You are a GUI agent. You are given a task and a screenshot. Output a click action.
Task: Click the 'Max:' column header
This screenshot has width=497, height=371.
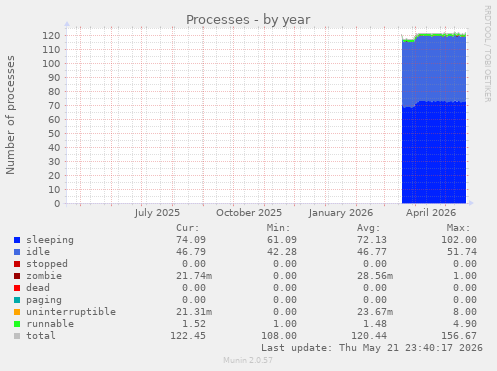pyautogui.click(x=458, y=228)
